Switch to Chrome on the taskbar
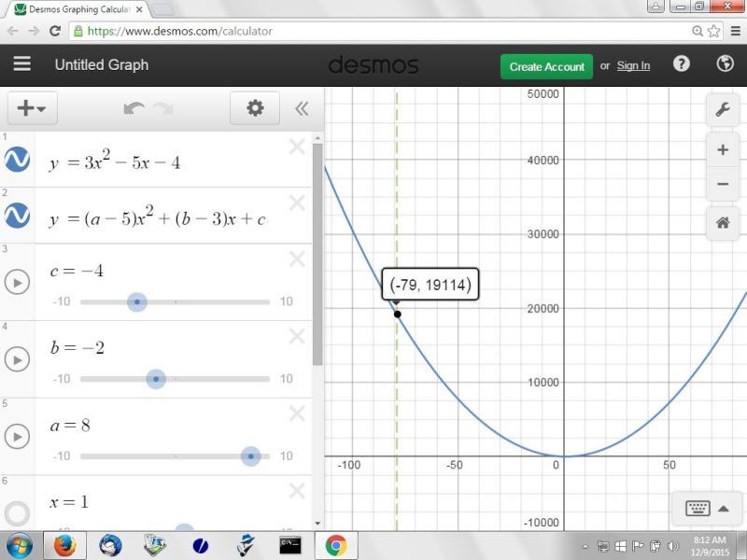This screenshot has width=747, height=560. point(336,546)
